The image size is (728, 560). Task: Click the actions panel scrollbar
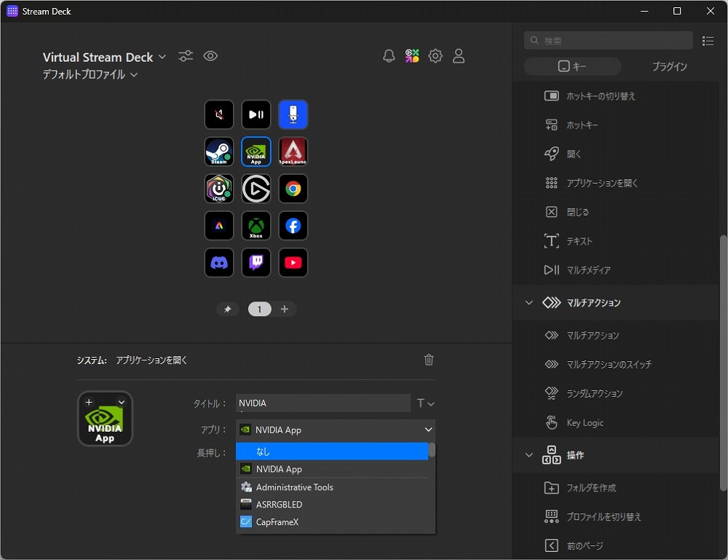[723, 362]
